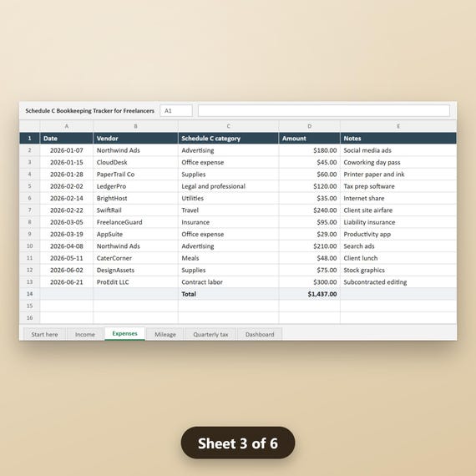Select column C header
The image size is (476, 476).
click(x=228, y=126)
